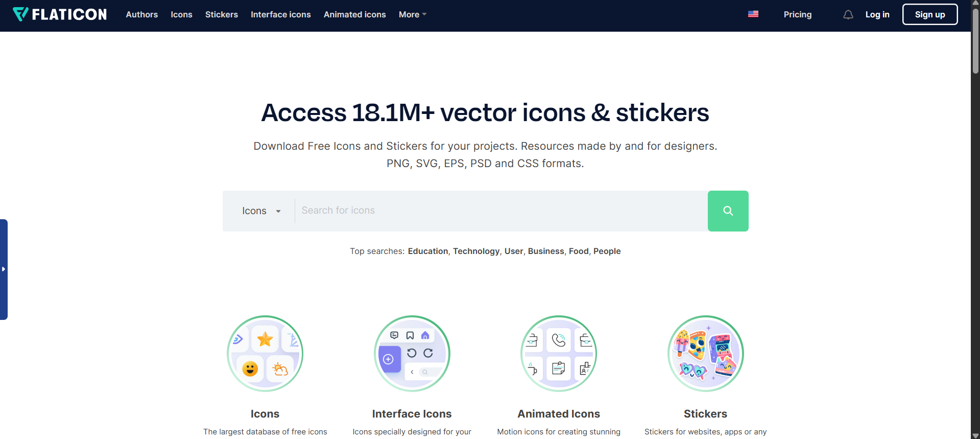This screenshot has width=980, height=439.
Task: Select Technology top search
Action: coord(476,251)
